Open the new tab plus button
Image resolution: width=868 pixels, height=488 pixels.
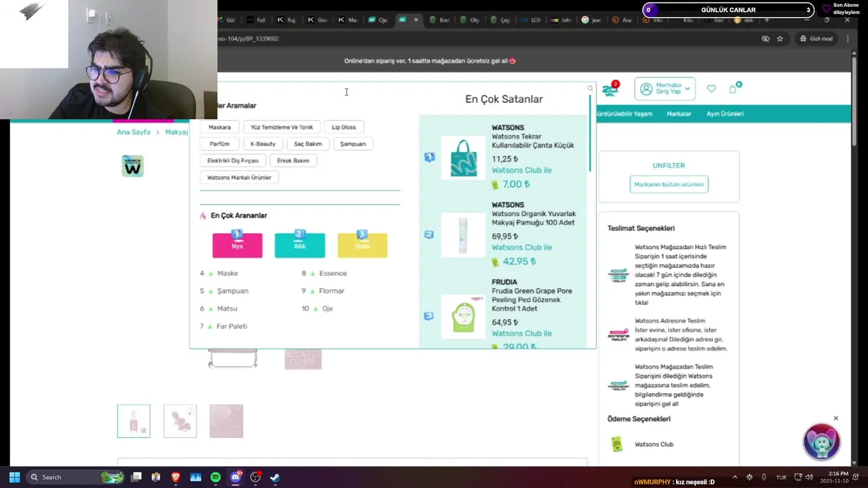click(x=767, y=20)
